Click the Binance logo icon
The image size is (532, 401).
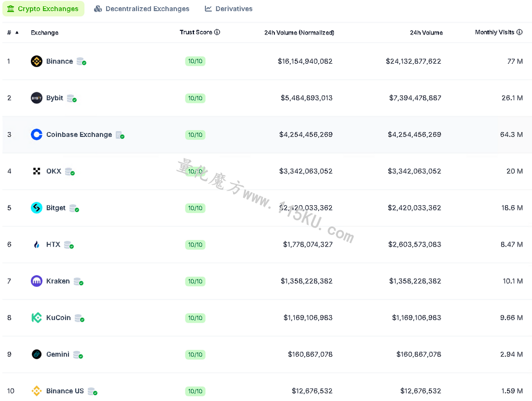[37, 62]
